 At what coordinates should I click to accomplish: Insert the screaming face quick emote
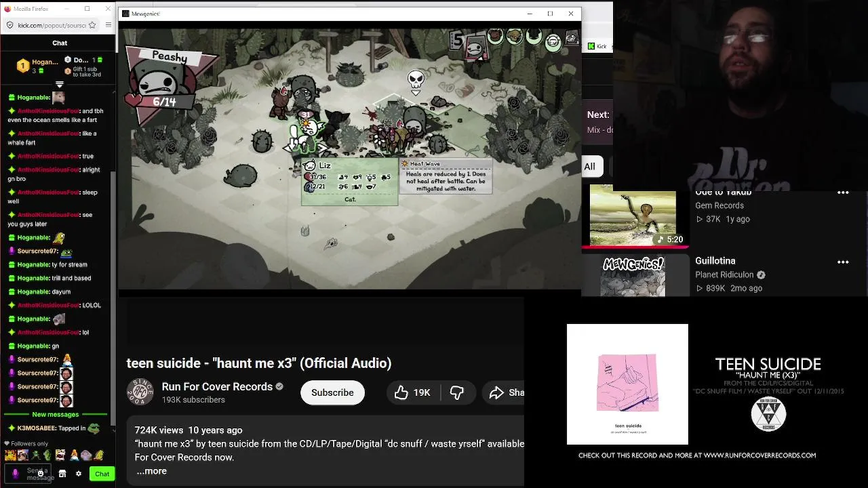coord(60,455)
